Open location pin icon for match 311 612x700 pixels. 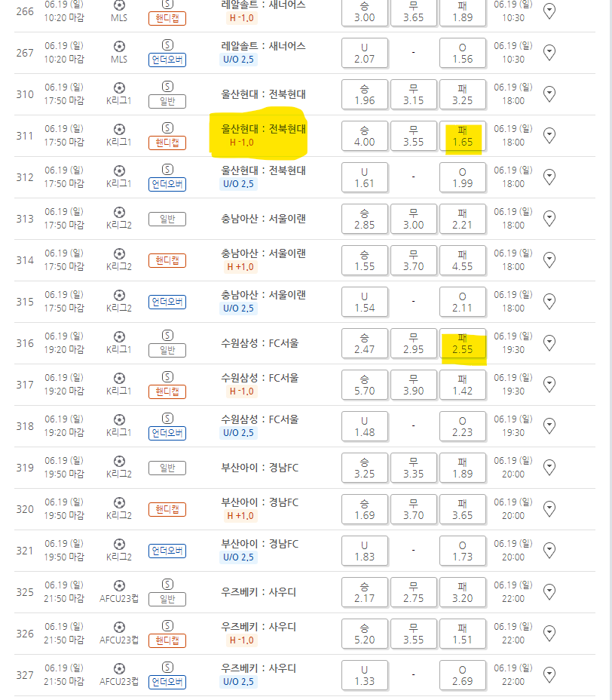pos(549,135)
